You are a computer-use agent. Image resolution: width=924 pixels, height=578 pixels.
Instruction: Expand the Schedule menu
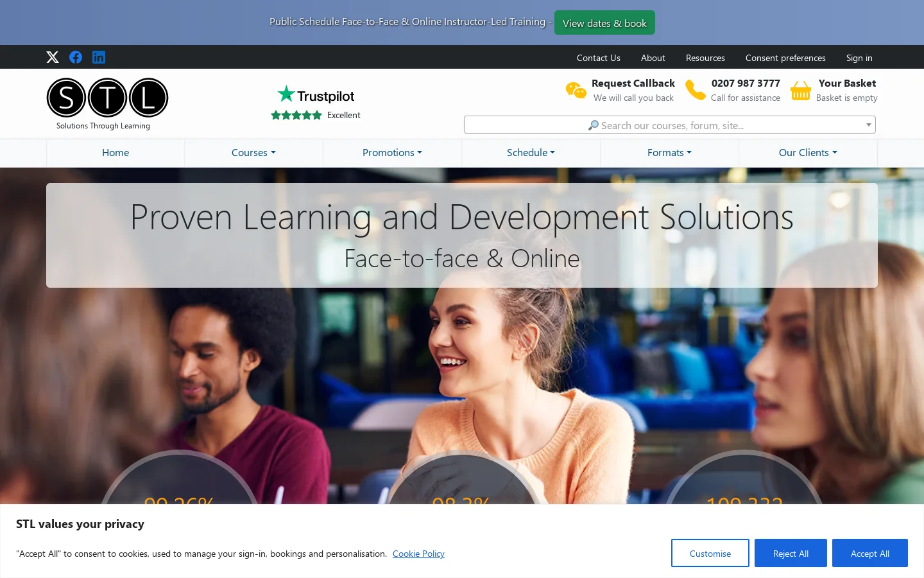pyautogui.click(x=531, y=152)
